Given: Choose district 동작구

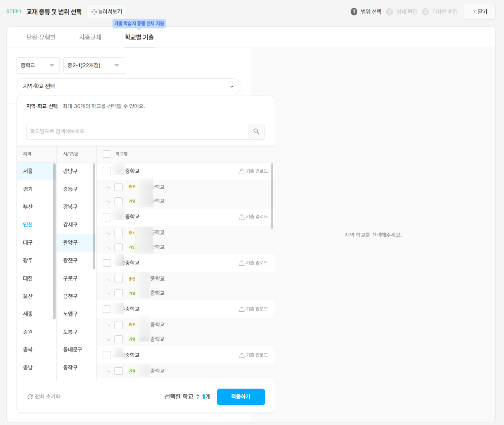Looking at the screenshot, I should point(75,367).
